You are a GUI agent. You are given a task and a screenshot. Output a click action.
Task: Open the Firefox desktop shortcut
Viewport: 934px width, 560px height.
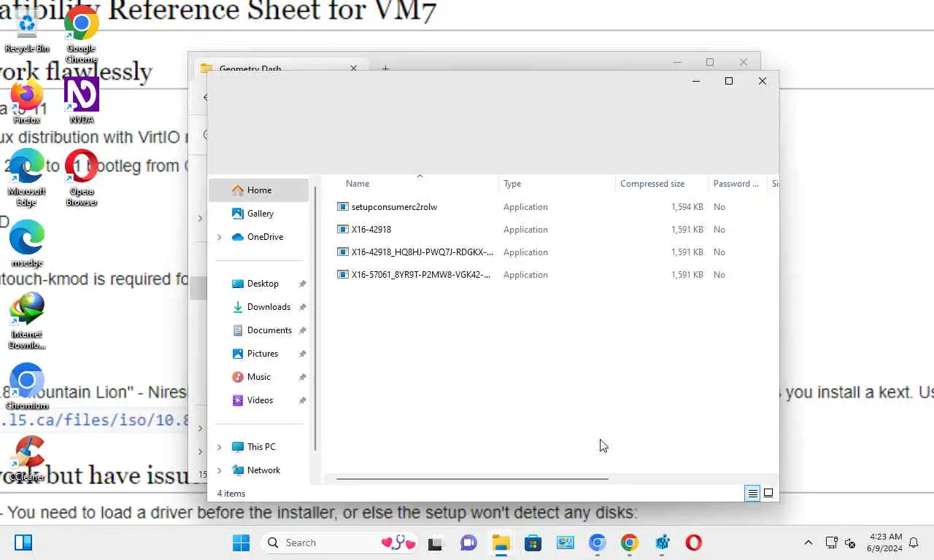point(27,101)
